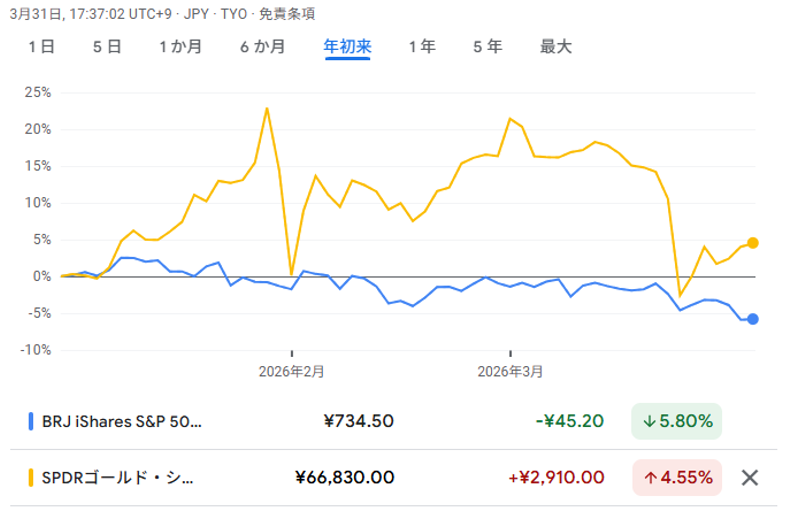Choose the 6か月 time range
This screenshot has width=794, height=517.
[262, 47]
